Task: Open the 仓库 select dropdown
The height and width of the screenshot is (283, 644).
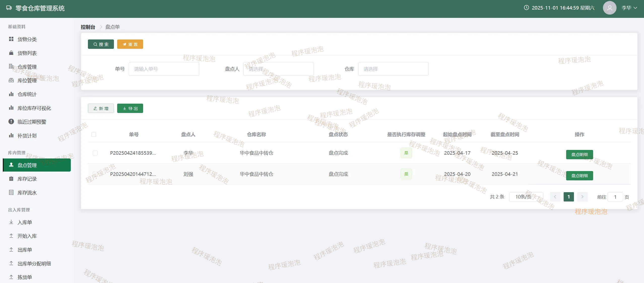Action: tap(393, 69)
